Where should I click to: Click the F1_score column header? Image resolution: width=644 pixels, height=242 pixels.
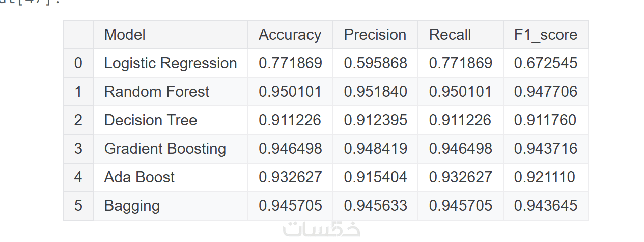(x=546, y=35)
